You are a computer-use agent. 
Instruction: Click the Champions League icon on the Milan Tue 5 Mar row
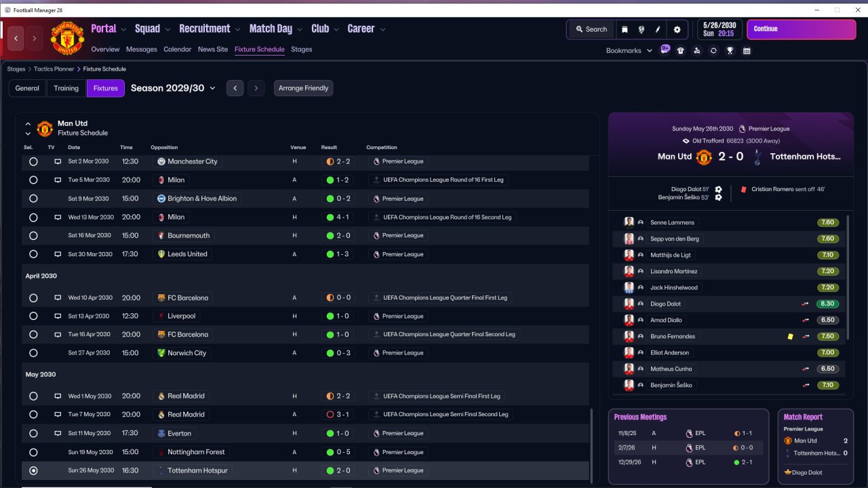click(376, 180)
